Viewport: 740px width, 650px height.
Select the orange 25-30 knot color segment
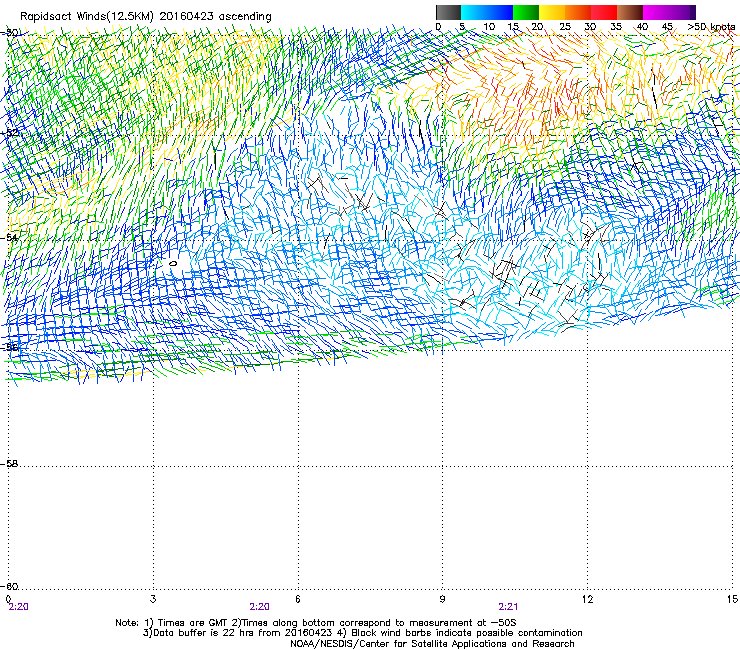578,12
